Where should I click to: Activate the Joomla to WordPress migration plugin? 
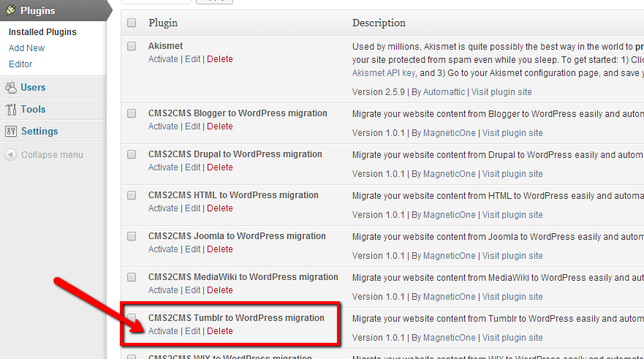click(x=163, y=249)
